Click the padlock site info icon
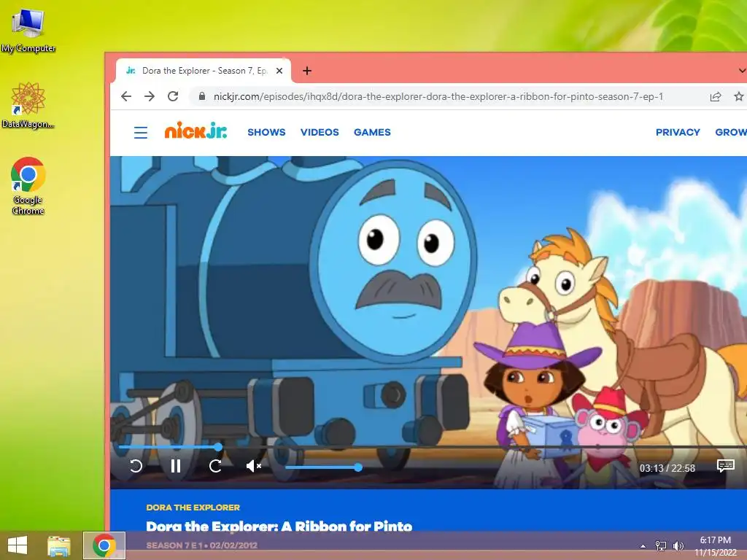This screenshot has width=747, height=560. [202, 97]
